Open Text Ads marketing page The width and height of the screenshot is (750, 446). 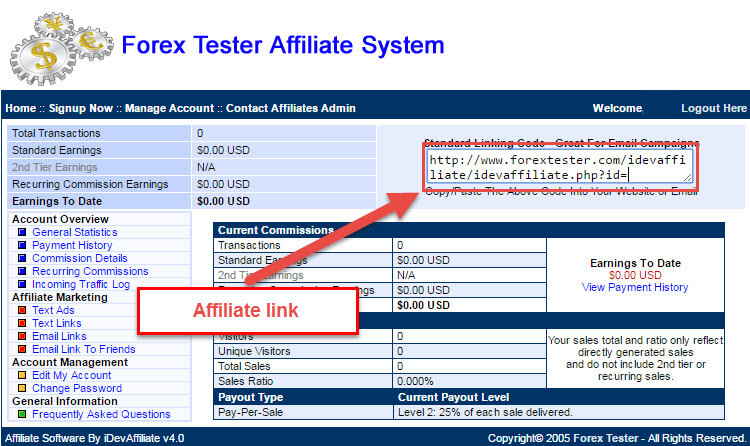pyautogui.click(x=53, y=310)
